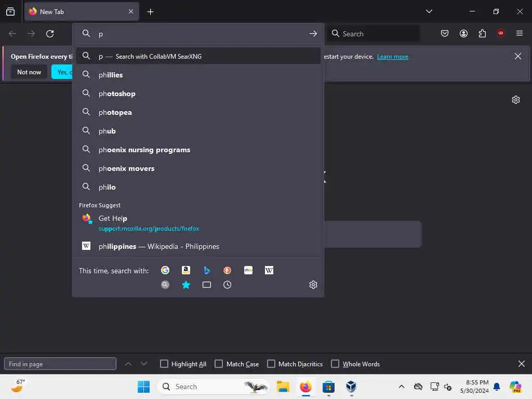Search this time with eBay
This screenshot has height=399, width=532.
tap(248, 270)
